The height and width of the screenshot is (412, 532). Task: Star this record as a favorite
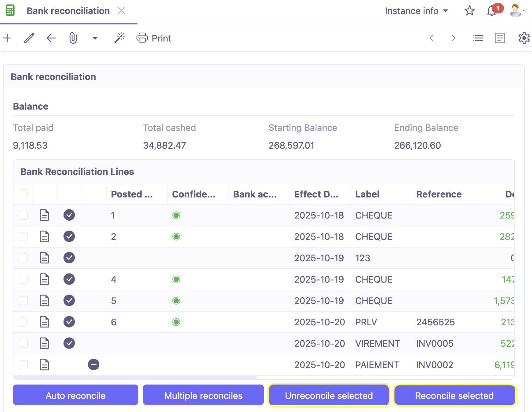[x=469, y=11]
